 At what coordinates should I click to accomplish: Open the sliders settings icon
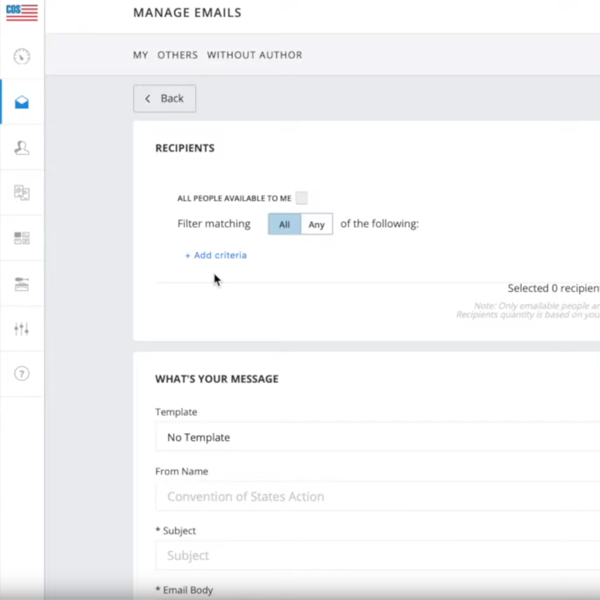(22, 329)
